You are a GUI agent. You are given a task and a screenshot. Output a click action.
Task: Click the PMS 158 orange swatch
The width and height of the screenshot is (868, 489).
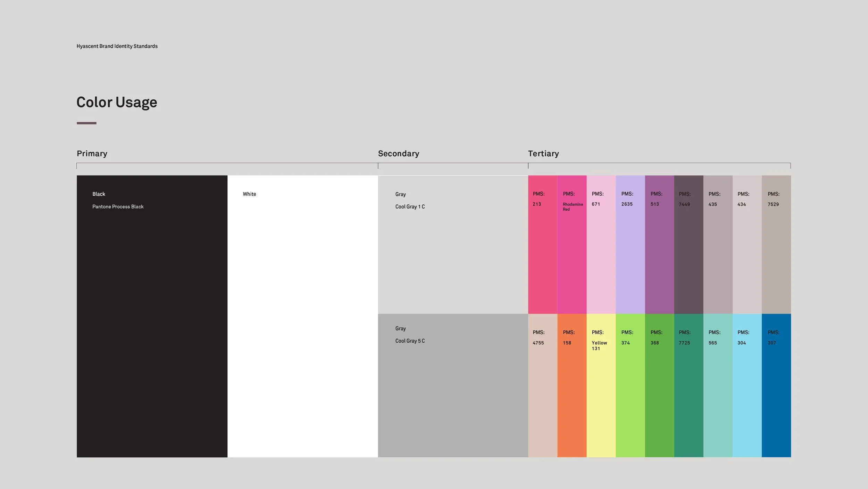click(x=572, y=385)
